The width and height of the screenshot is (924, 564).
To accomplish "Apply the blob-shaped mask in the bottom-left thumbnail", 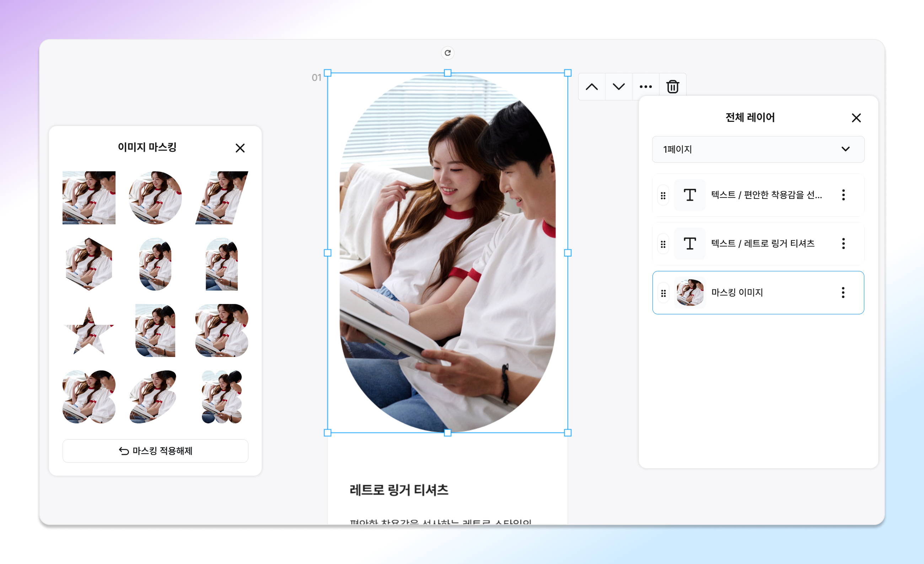I will tap(89, 397).
